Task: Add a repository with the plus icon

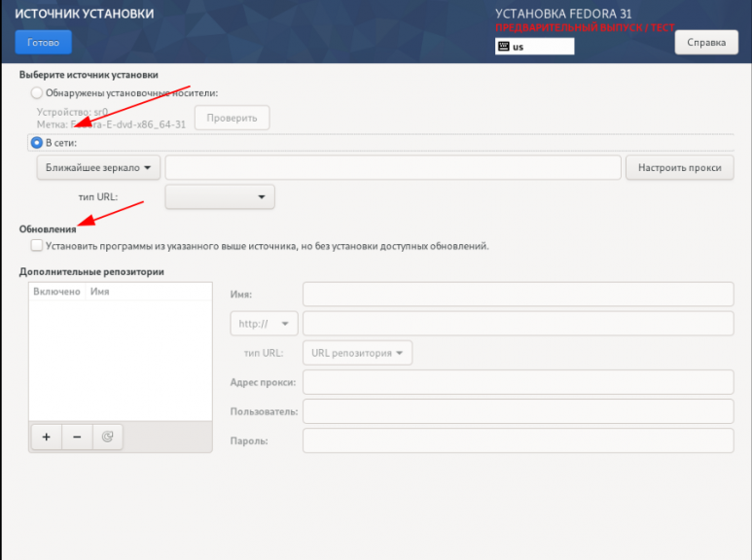Action: pos(46,437)
